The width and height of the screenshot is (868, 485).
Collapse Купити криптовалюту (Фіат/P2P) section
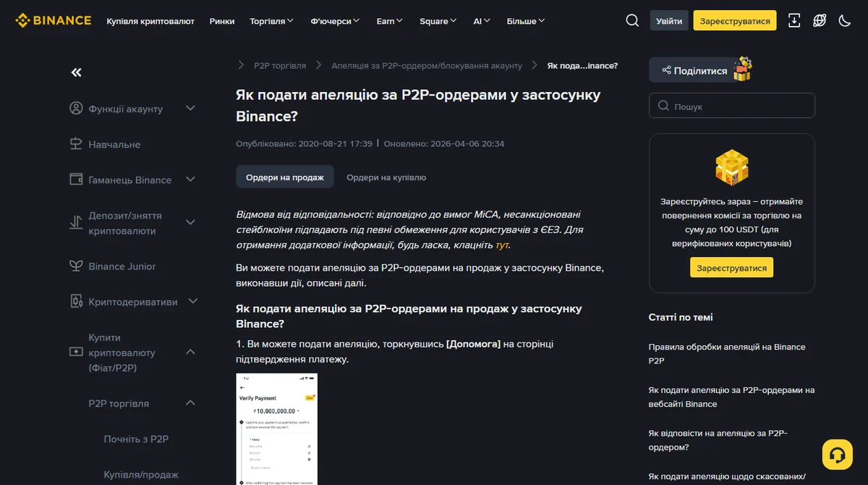[x=191, y=353]
